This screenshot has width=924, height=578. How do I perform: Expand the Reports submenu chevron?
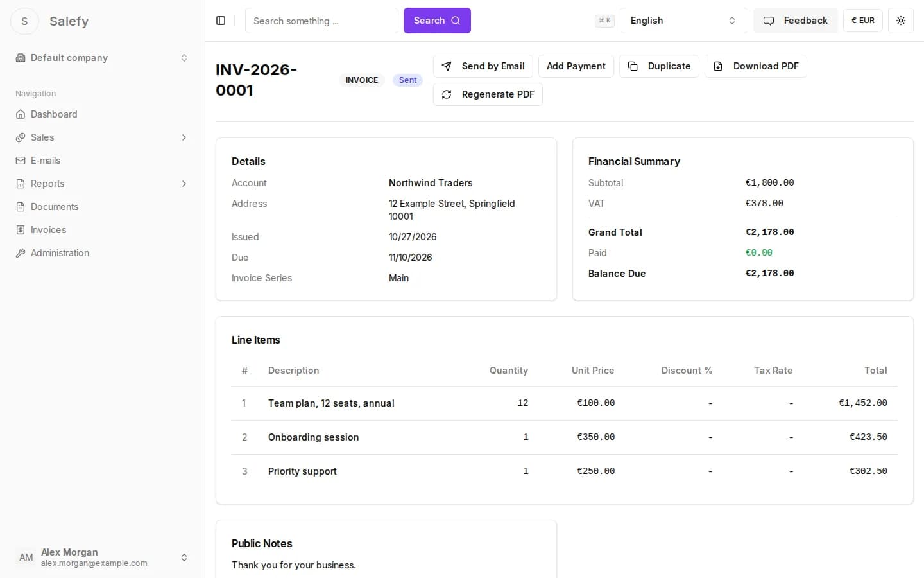click(x=184, y=184)
